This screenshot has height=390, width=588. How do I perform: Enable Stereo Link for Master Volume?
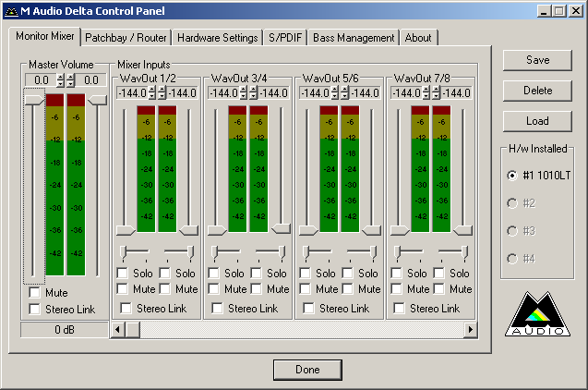[x=34, y=309]
